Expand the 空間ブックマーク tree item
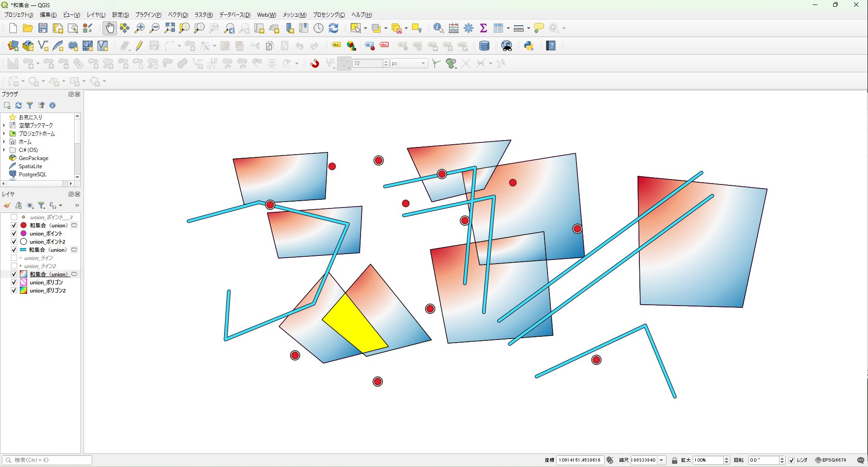 coord(4,125)
